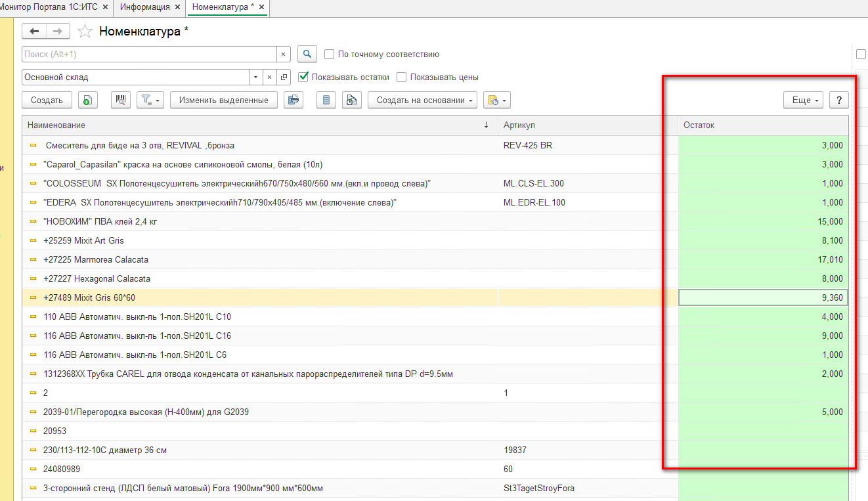Enable Показывать цены checkbox
The width and height of the screenshot is (868, 501).
point(402,77)
